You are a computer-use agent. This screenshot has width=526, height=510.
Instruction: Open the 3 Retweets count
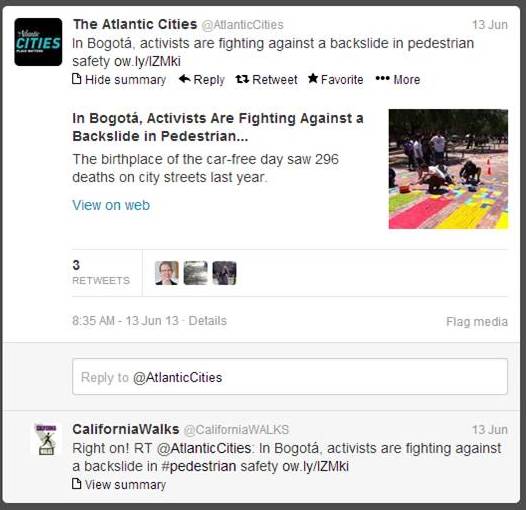click(x=101, y=273)
